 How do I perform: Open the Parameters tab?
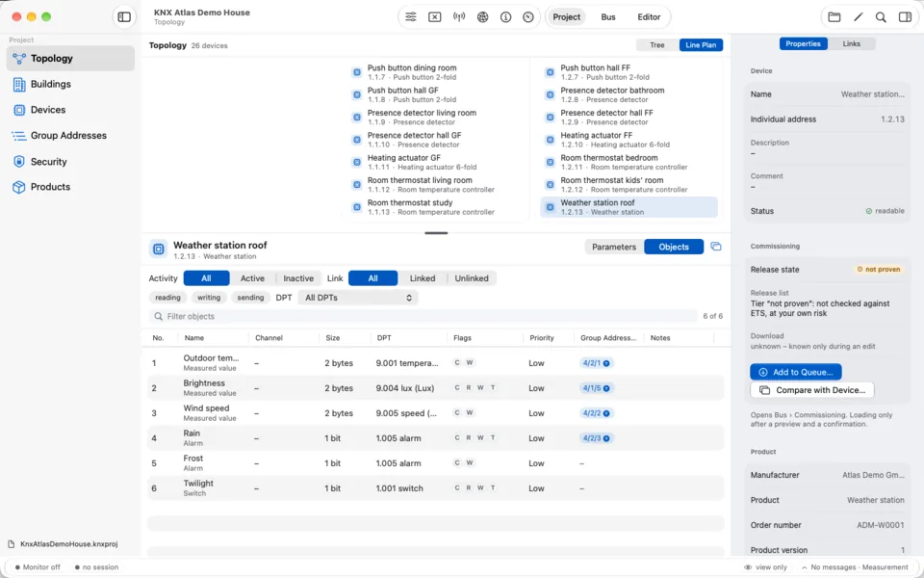point(614,248)
